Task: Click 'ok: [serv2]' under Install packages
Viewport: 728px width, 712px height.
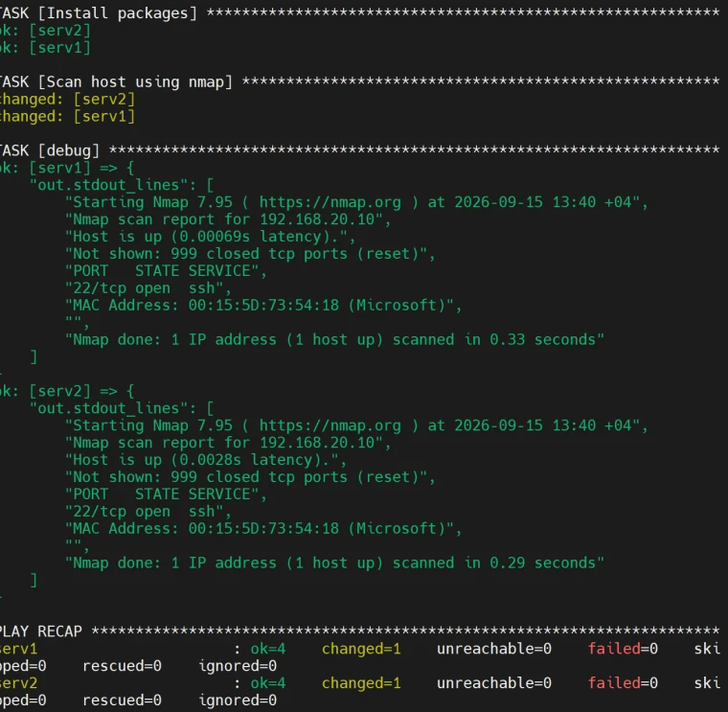Action: 45,31
